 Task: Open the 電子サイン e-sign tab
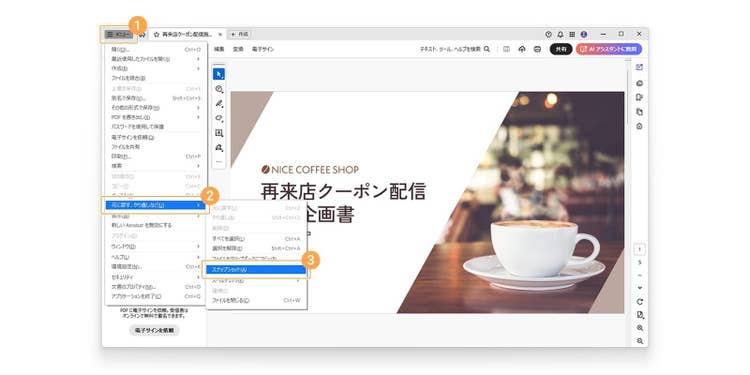pos(263,49)
